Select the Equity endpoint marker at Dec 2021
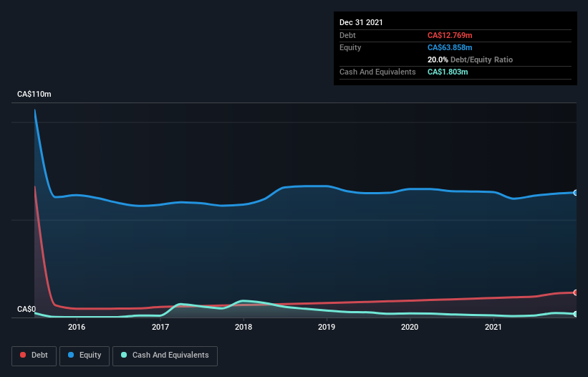The height and width of the screenshot is (377, 588). coord(576,193)
